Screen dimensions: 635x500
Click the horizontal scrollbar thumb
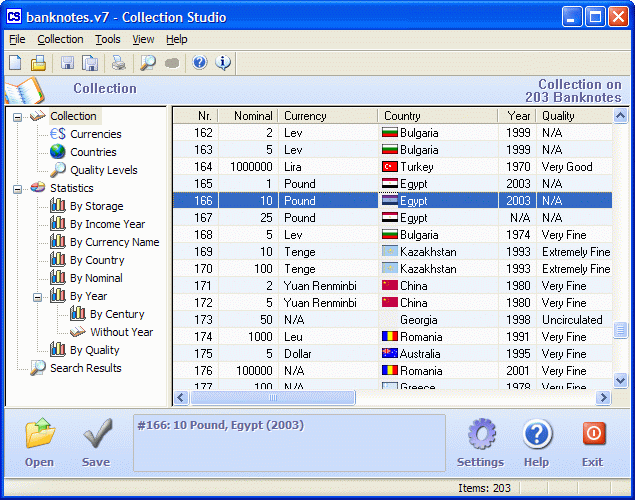273,398
